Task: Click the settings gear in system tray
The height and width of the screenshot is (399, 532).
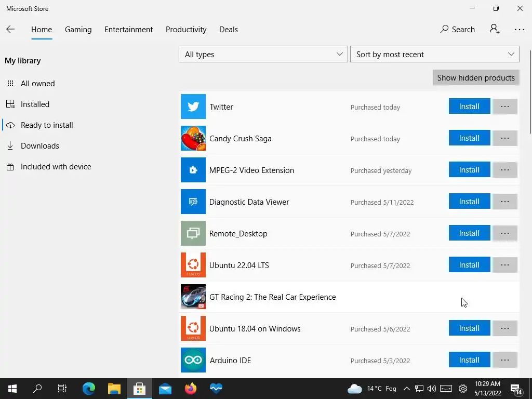Action: click(463, 389)
